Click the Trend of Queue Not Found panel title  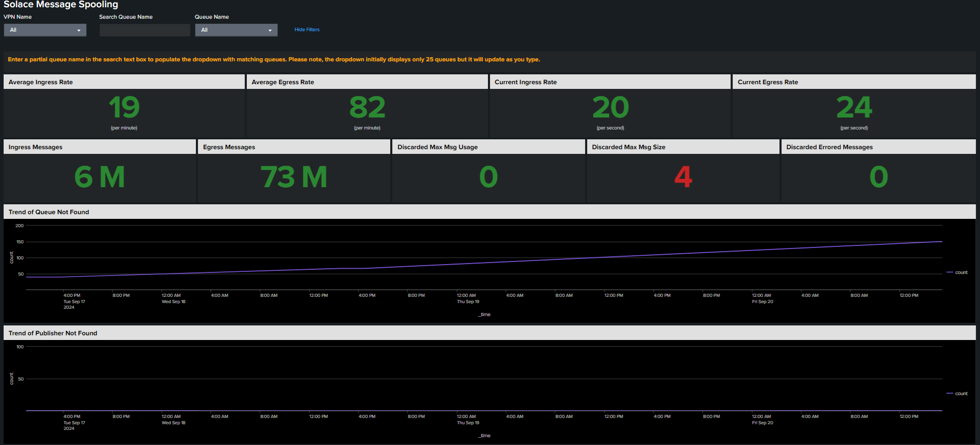[49, 212]
